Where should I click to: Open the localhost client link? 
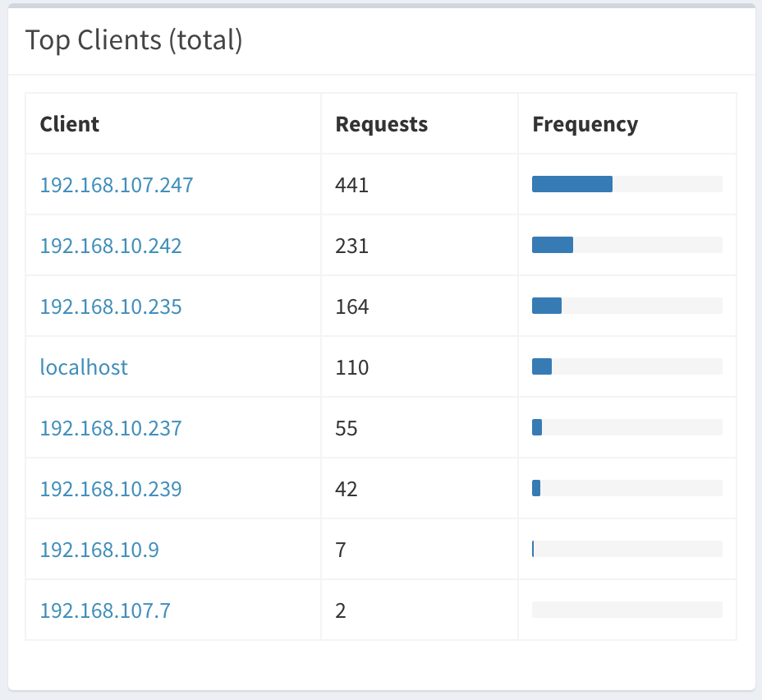84,367
